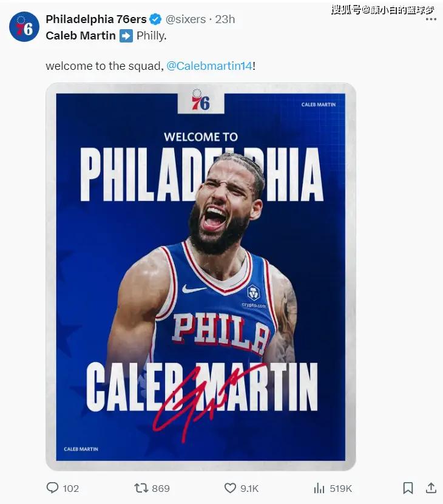Click the blue verified badge

155,19
